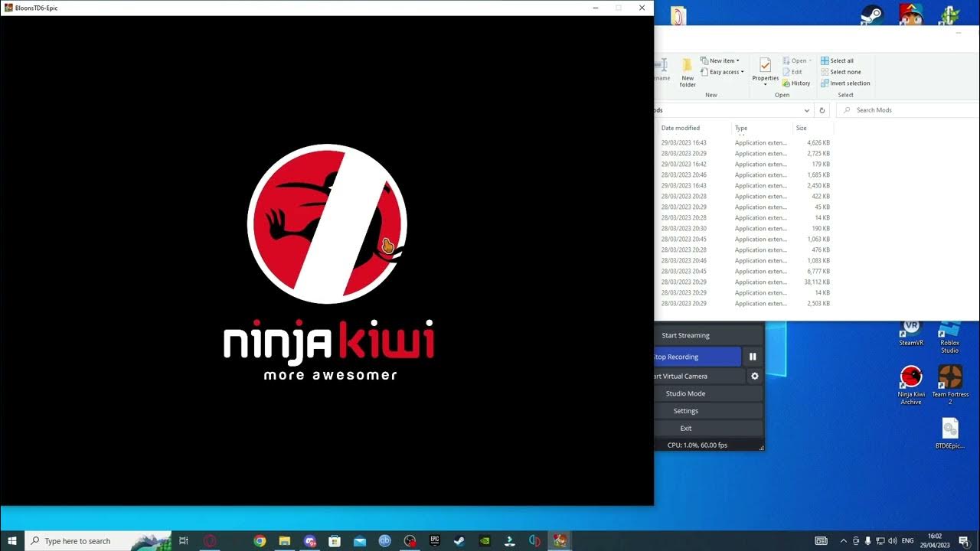Open Google Chrome from taskbar
The height and width of the screenshot is (551, 980).
point(260,541)
